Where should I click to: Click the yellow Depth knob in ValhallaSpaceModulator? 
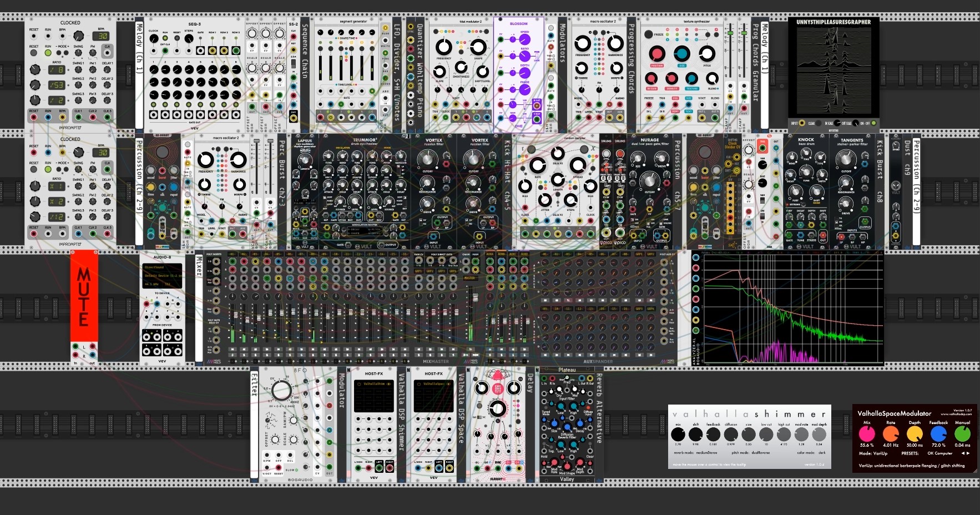point(915,433)
